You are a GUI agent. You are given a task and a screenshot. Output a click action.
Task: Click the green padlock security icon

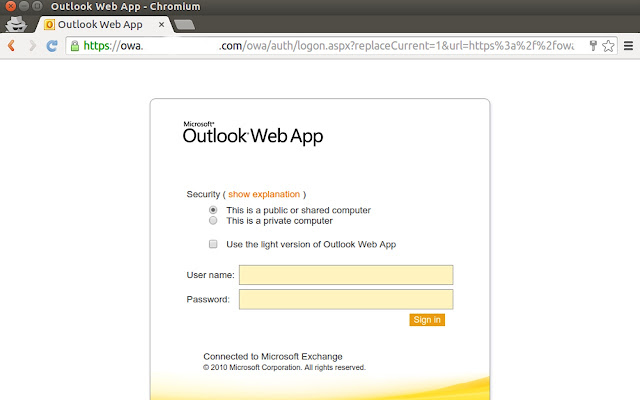(75, 45)
